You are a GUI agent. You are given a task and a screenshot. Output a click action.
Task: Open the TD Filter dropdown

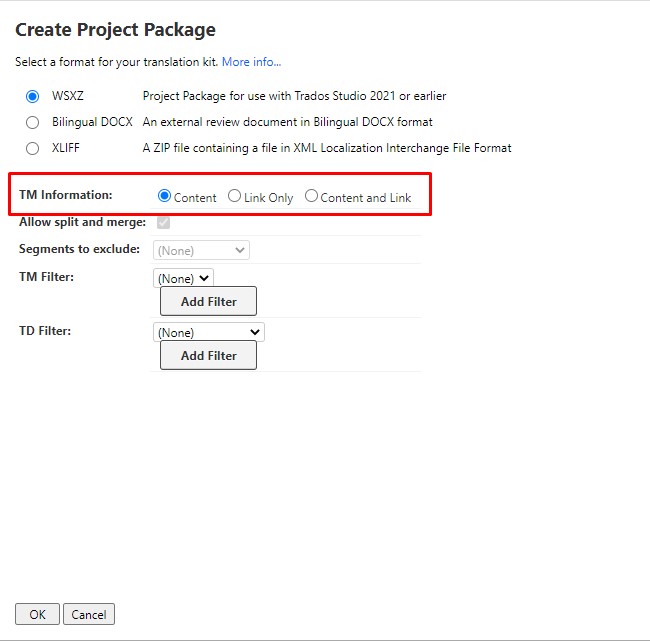[x=208, y=332]
